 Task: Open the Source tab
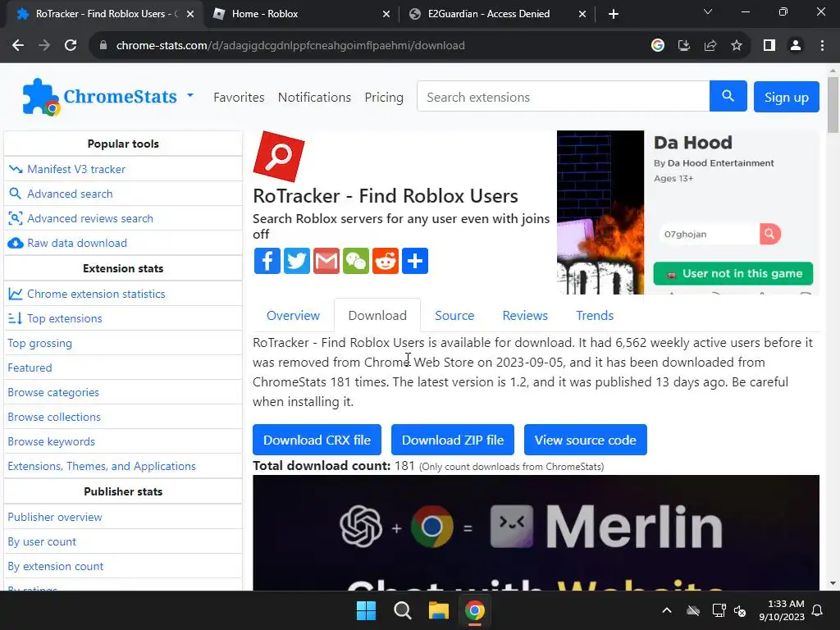tap(454, 316)
